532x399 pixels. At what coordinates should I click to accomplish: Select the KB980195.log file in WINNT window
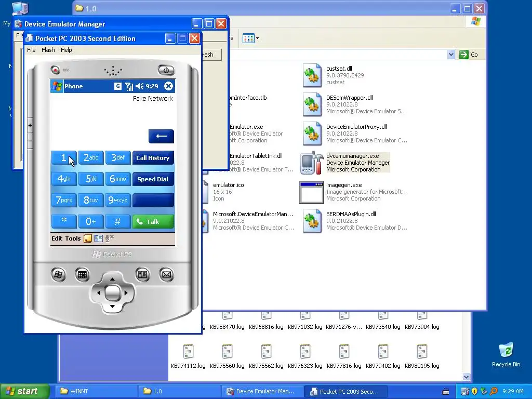[x=422, y=356]
